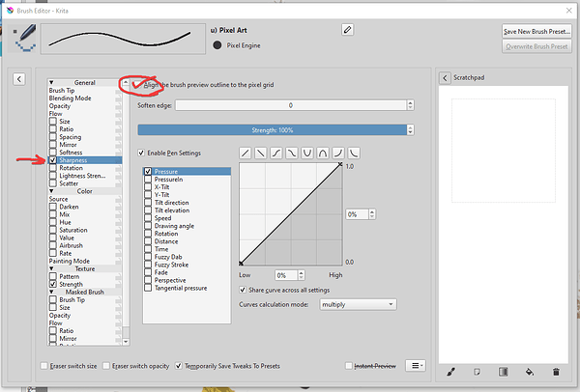
Task: Click the Strength 100% slider bar
Action: (x=273, y=130)
